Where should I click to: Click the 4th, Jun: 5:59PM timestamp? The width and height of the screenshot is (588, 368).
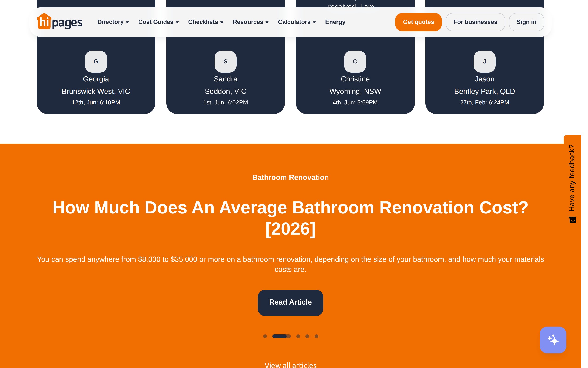point(355,103)
